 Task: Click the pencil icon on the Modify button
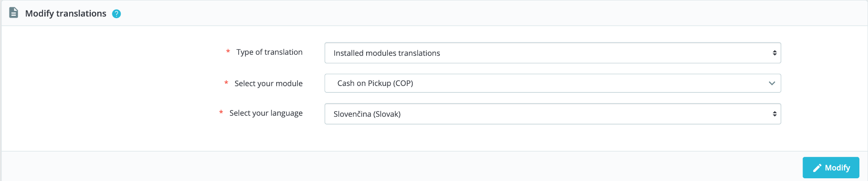coord(817,168)
